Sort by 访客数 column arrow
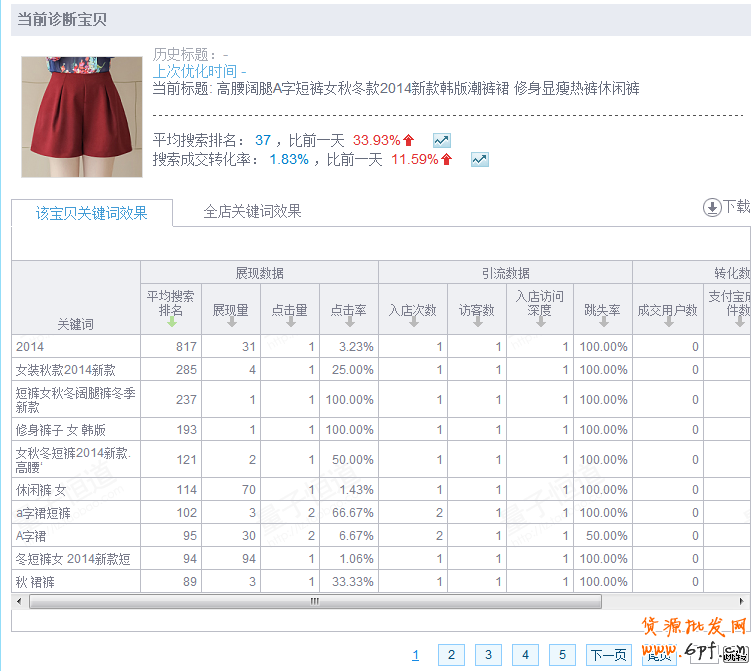The image size is (756, 671). tap(476, 323)
